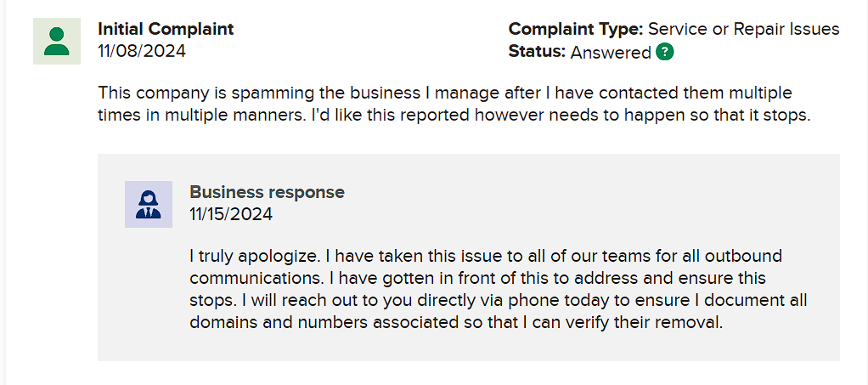Select the Initial Complaint heading
Viewport: 868px width, 385px height.
(166, 29)
